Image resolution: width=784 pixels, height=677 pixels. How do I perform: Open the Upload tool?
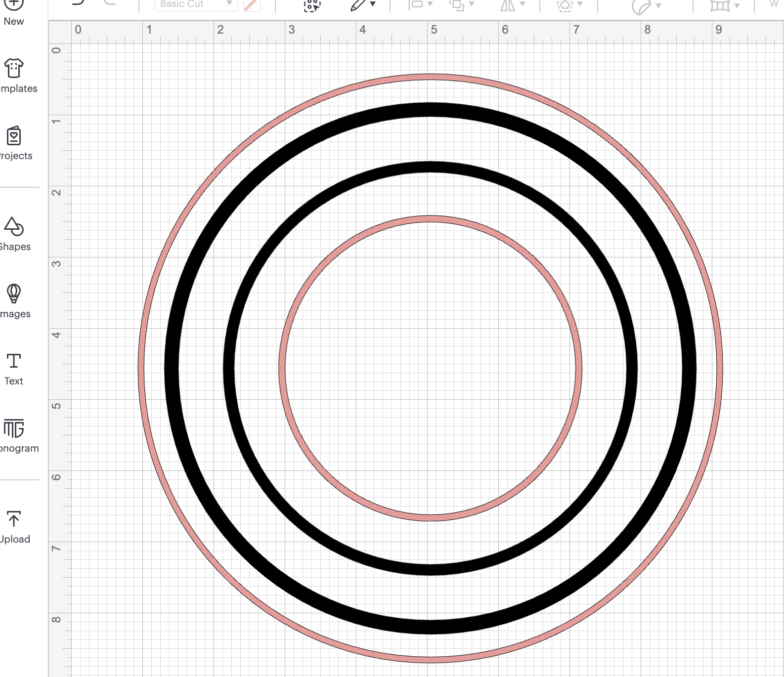[14, 527]
